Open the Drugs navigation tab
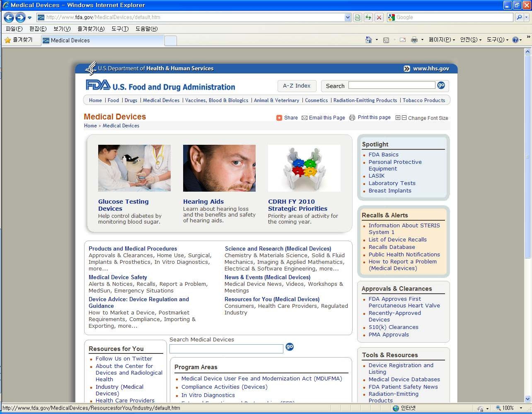This screenshot has height=414, width=532. tap(131, 100)
